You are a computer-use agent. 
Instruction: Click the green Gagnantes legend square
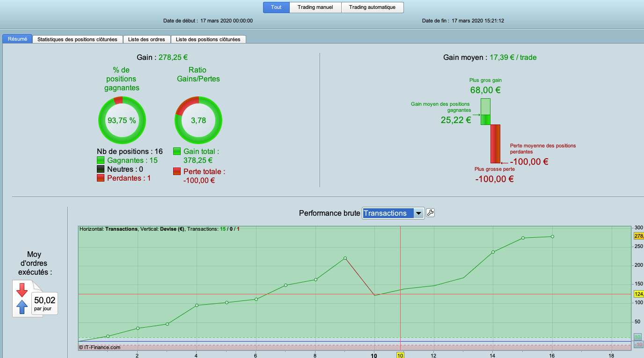point(101,161)
